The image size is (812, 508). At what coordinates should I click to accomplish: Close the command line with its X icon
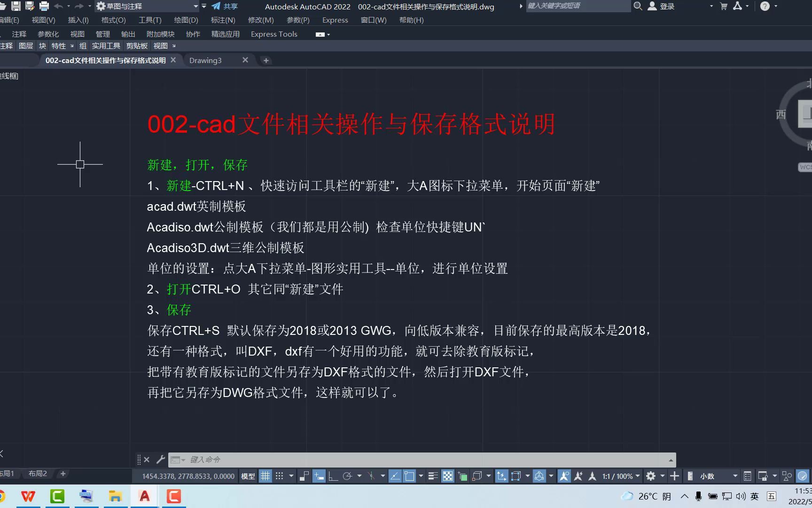(147, 460)
